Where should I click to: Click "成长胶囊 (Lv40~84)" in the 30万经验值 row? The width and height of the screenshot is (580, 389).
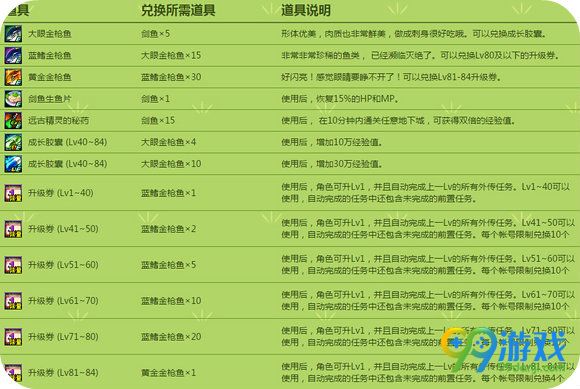click(x=68, y=164)
